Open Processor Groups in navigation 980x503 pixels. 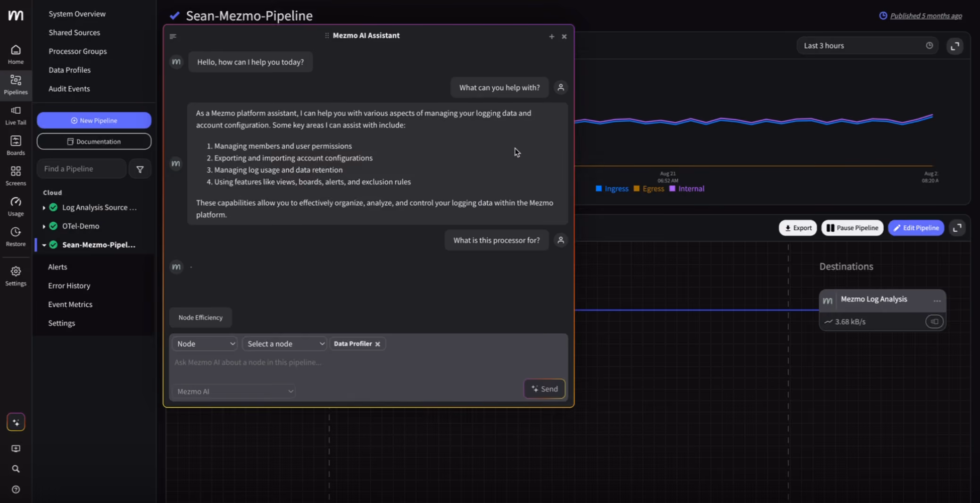[x=78, y=51]
